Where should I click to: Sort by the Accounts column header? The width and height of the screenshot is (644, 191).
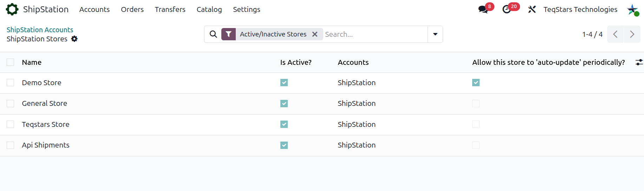pos(353,62)
